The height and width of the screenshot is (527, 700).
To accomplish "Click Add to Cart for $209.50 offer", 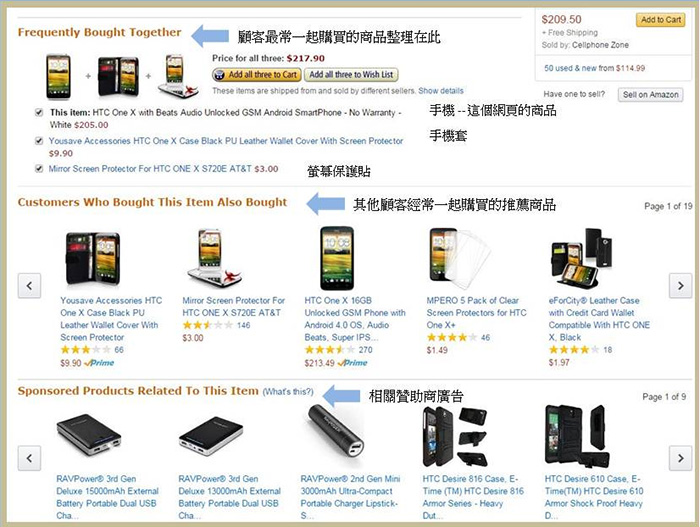I will click(660, 20).
